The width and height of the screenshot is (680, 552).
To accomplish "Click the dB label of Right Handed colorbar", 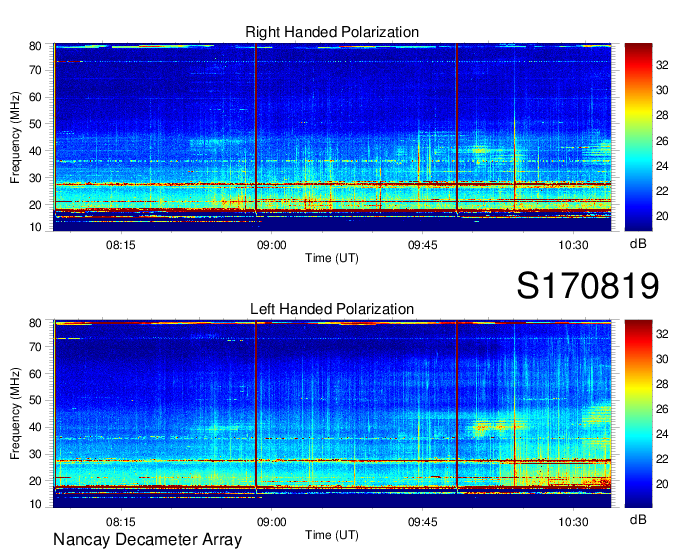I will (x=638, y=244).
